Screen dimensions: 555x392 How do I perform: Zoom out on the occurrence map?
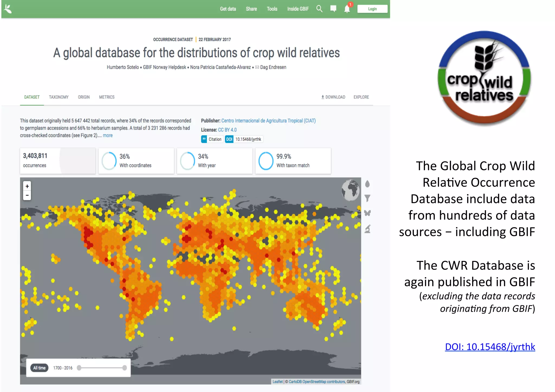pos(27,195)
